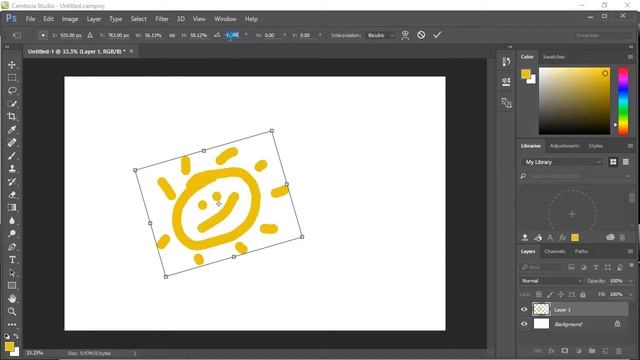The height and width of the screenshot is (360, 640).
Task: Select the Clone Stamp tool
Action: [x=12, y=169]
